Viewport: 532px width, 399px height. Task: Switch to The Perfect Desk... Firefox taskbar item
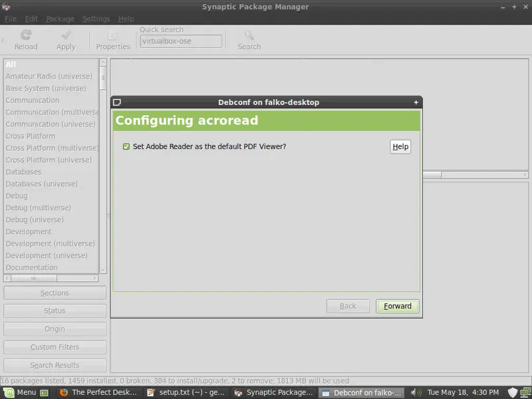[x=98, y=392]
